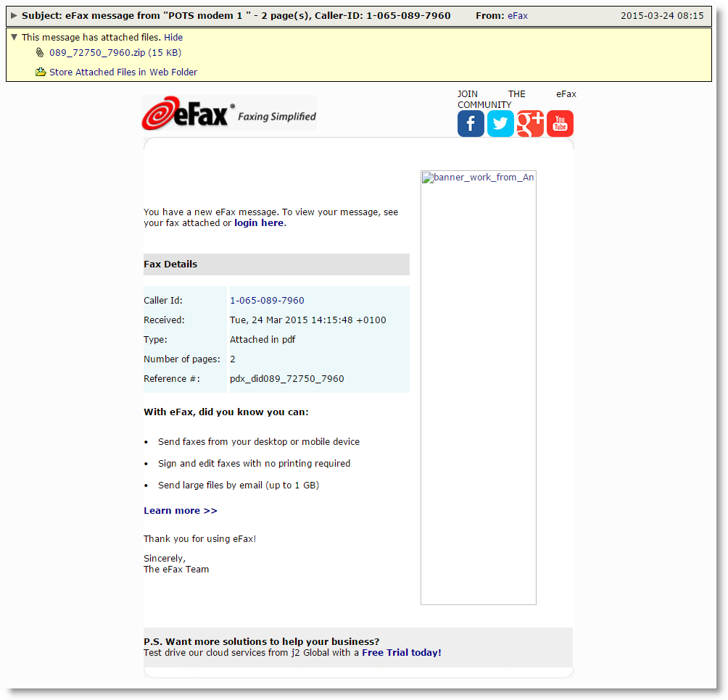Open the eFax sender link
728x700 pixels.
(518, 15)
